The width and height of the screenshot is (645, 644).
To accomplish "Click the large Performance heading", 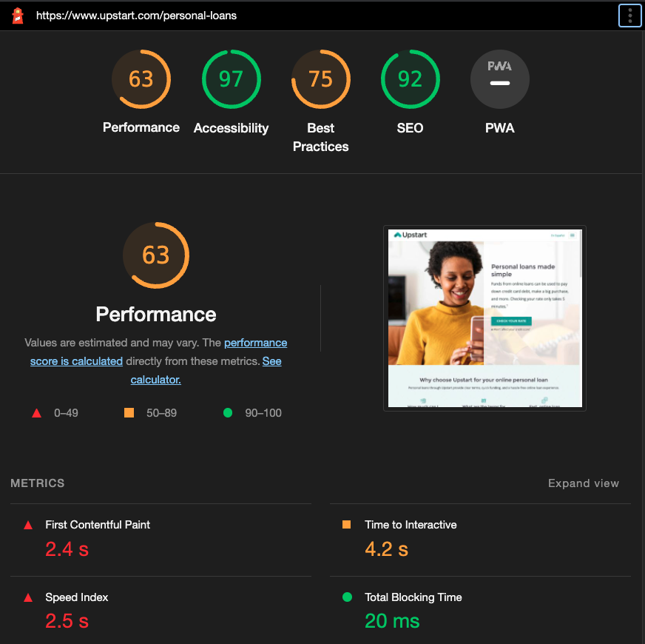I will 156,314.
